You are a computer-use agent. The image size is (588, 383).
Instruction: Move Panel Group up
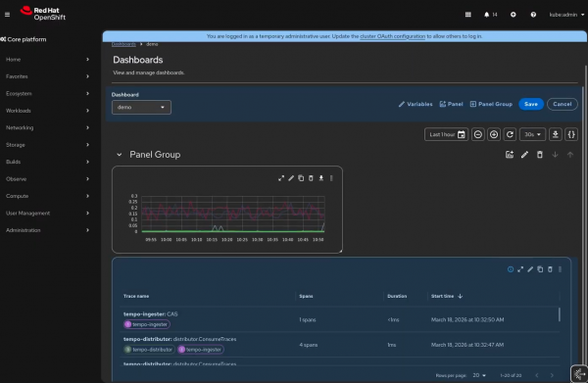[570, 155]
